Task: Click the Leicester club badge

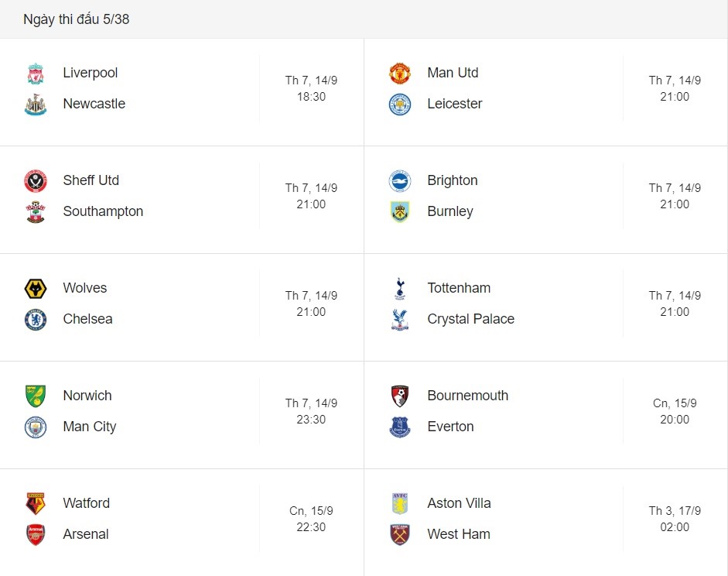Action: pos(400,105)
